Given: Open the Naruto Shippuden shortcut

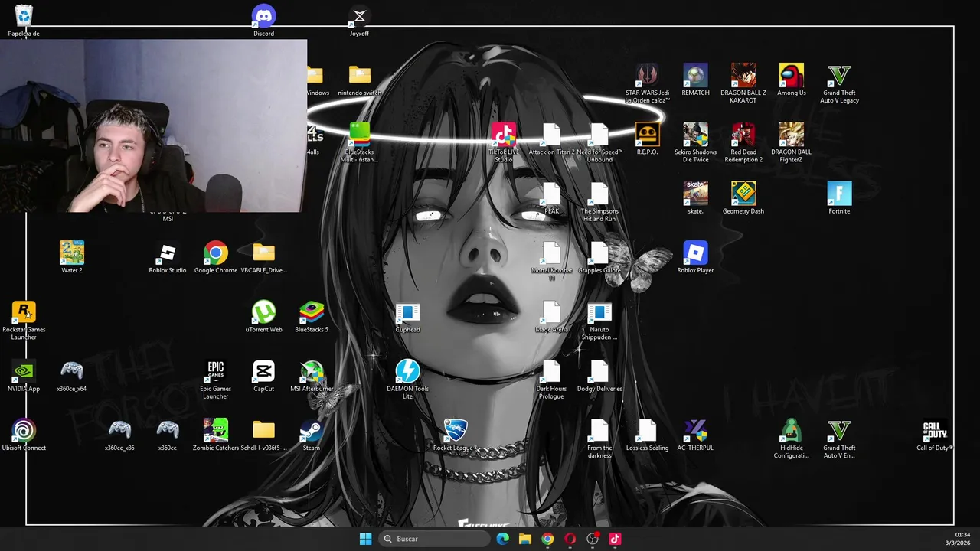Looking at the screenshot, I should [x=599, y=321].
